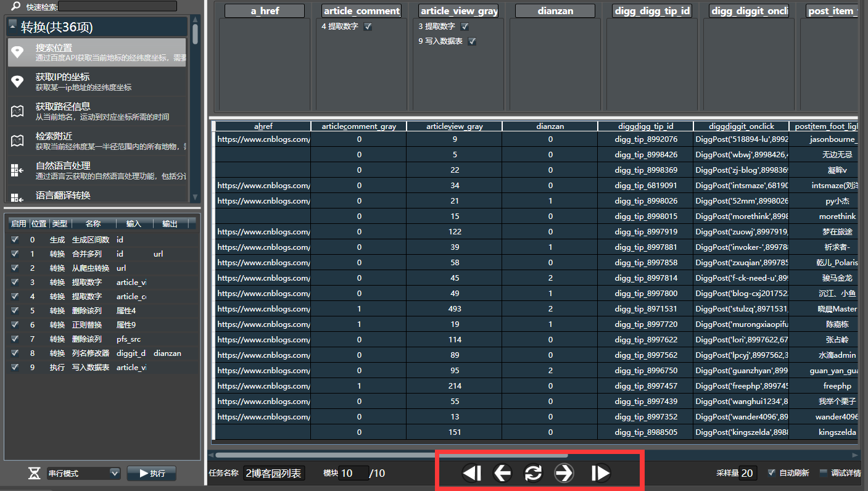
Task: Sort table by ahref column header
Action: pos(263,126)
